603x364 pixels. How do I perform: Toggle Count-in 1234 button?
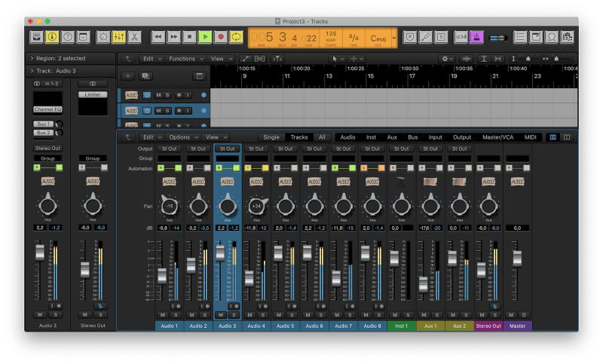461,37
